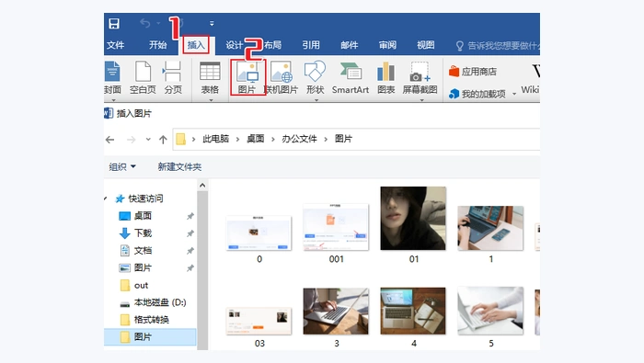Open the 文件 tab
Screen dimensions: 644x363
click(x=115, y=45)
